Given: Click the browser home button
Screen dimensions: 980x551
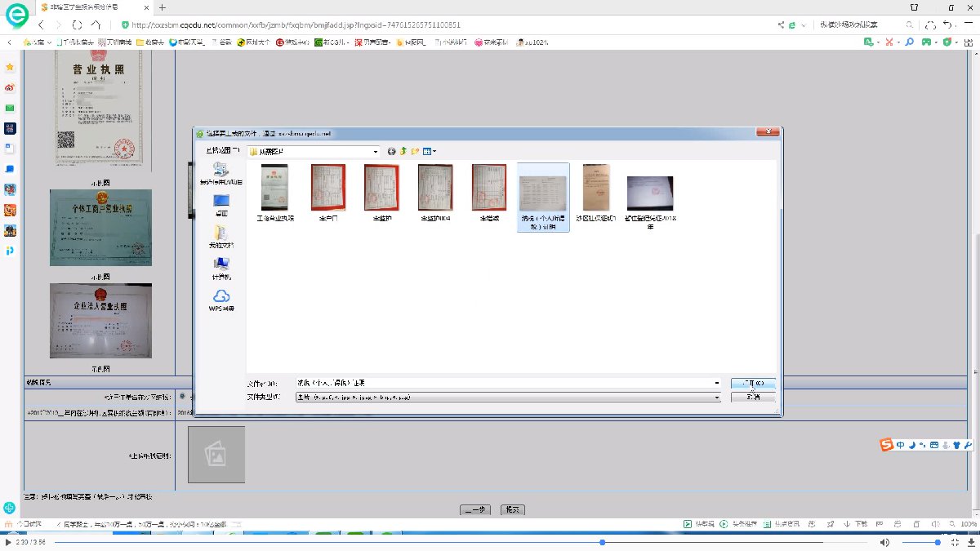Looking at the screenshot, I should point(96,24).
